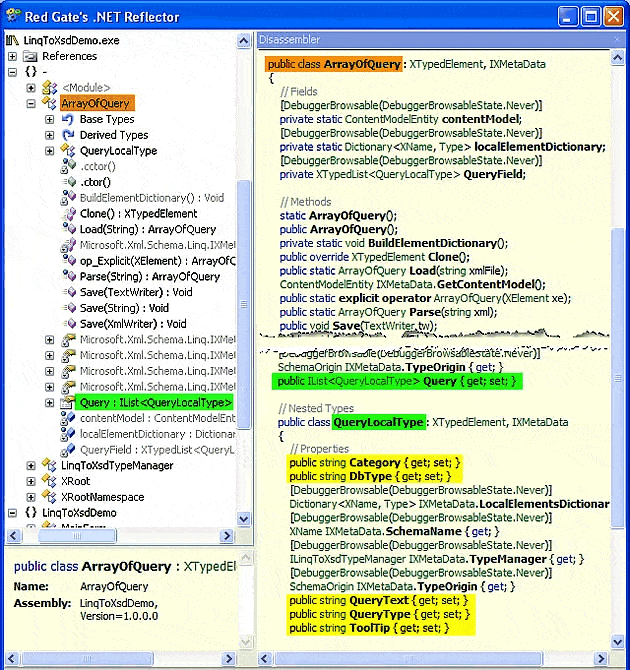Expand the <Module> node
630x670 pixels.
pos(31,88)
